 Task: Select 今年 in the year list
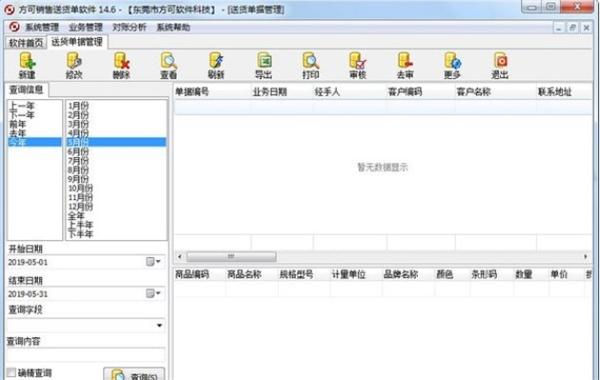35,142
